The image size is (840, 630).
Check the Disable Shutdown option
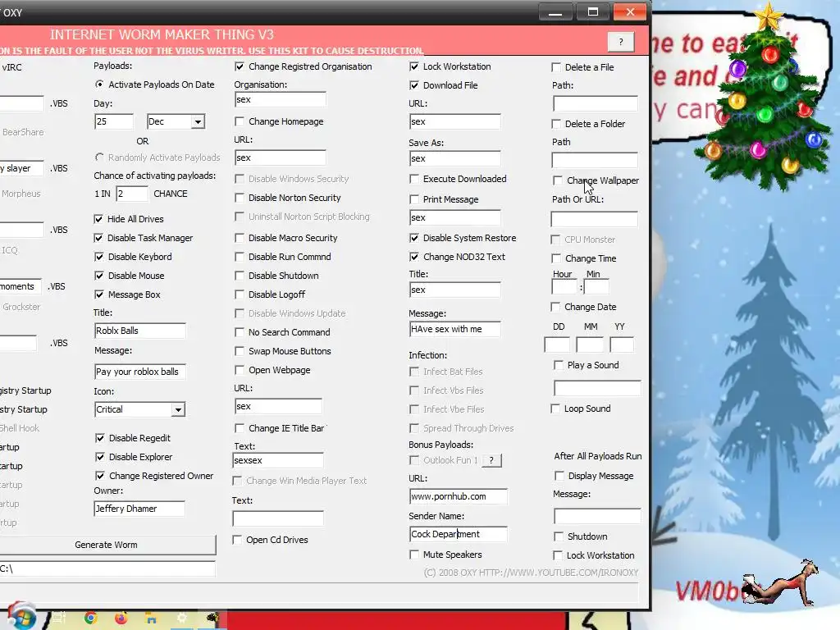click(x=240, y=276)
